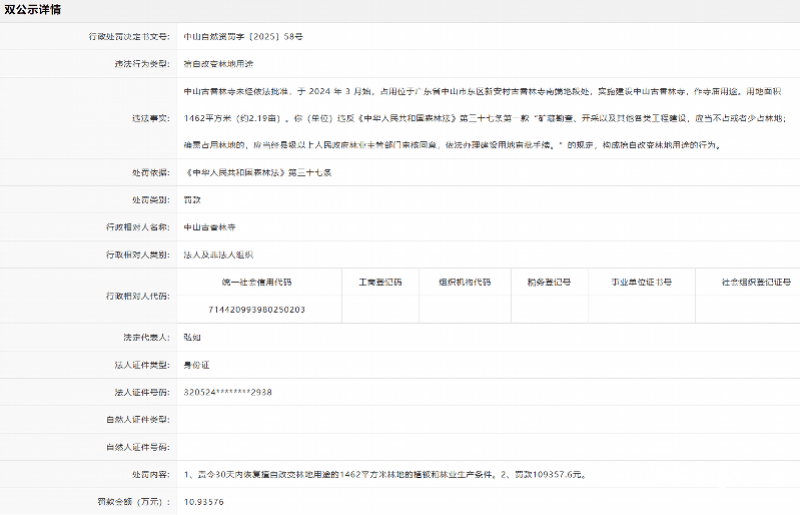Select the 行政处罚决定书文号 label
Viewport: 800px width, 515px height.
point(129,36)
